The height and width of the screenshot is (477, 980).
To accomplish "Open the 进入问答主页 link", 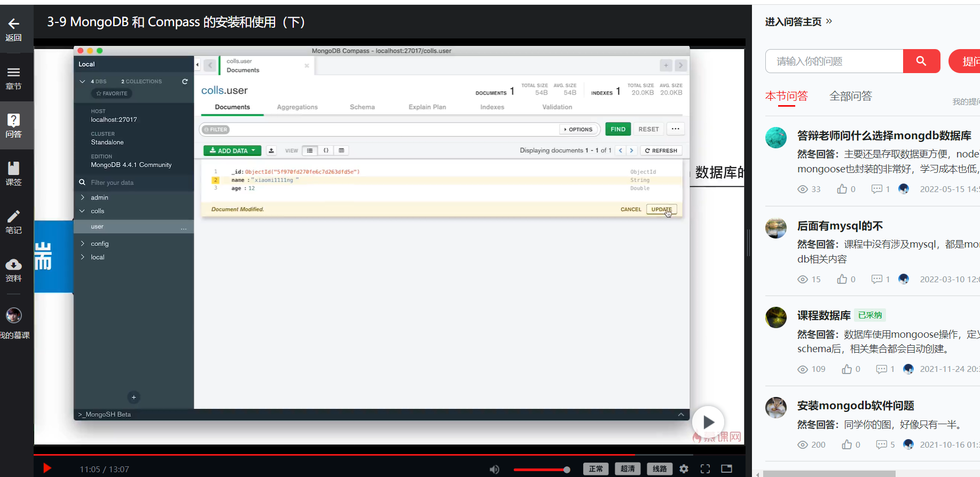I will click(798, 22).
